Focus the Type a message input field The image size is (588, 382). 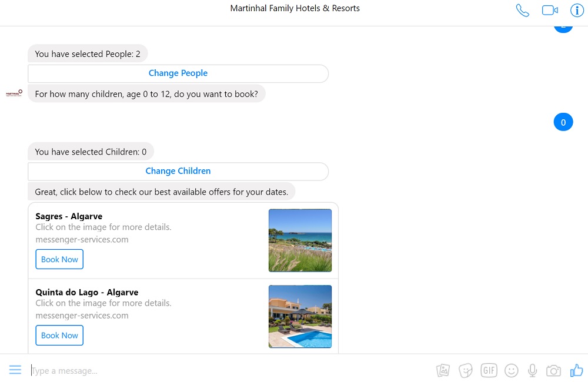click(229, 371)
